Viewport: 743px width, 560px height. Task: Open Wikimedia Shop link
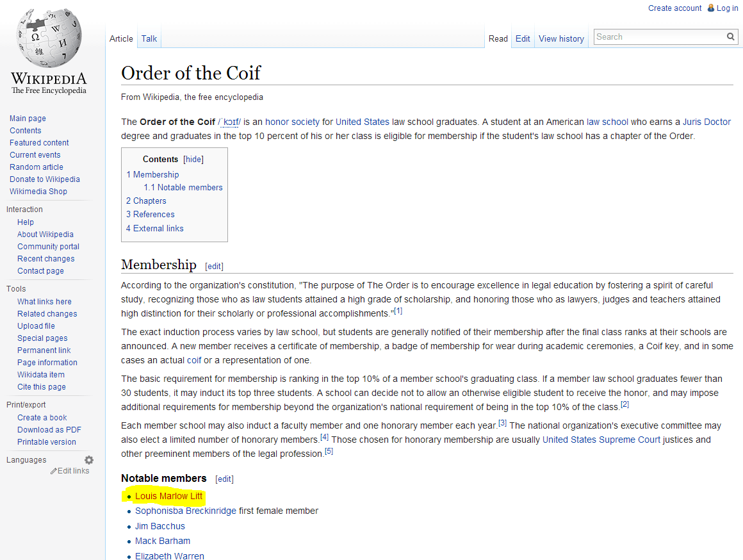pos(38,192)
